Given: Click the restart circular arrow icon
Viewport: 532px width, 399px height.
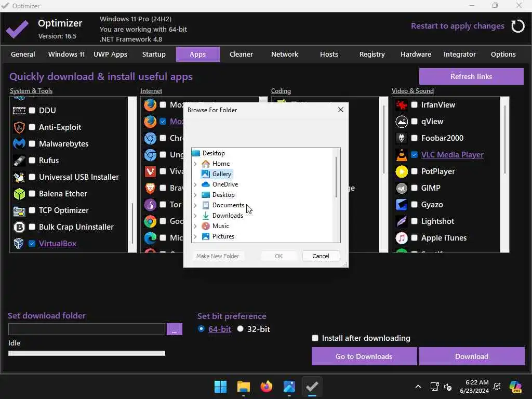Looking at the screenshot, I should coord(518,26).
